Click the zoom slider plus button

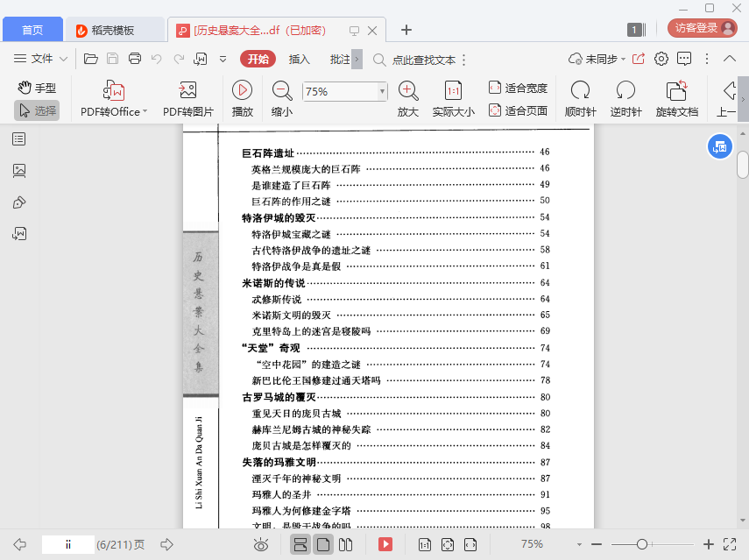(x=709, y=544)
